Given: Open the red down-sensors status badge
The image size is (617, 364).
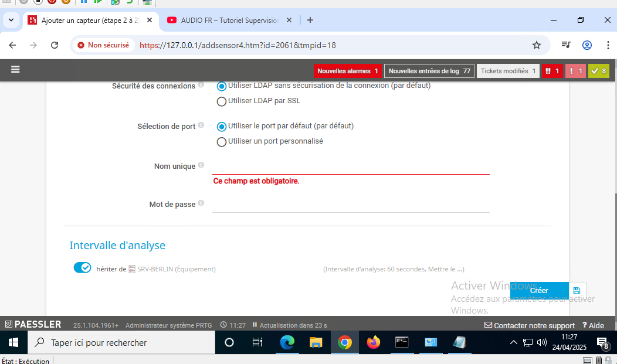Looking at the screenshot, I should 552,71.
